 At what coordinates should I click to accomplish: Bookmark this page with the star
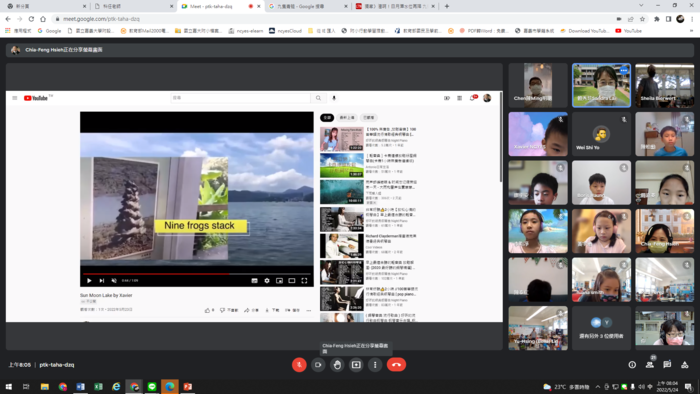click(642, 19)
